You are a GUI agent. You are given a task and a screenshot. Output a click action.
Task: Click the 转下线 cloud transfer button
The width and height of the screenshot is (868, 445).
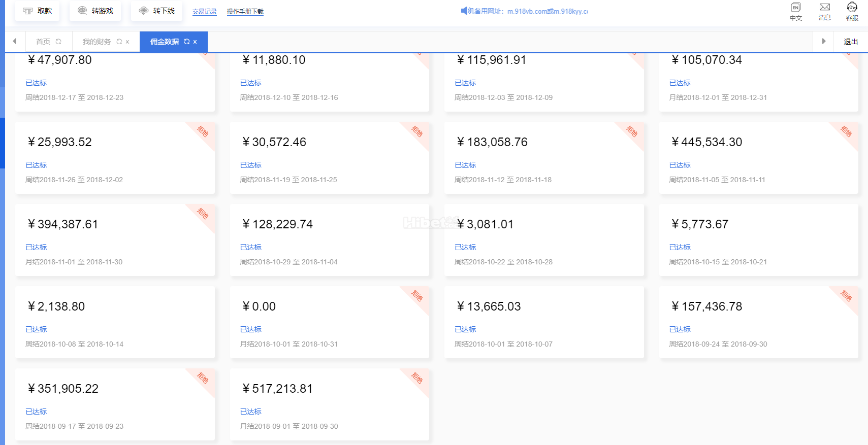[157, 11]
